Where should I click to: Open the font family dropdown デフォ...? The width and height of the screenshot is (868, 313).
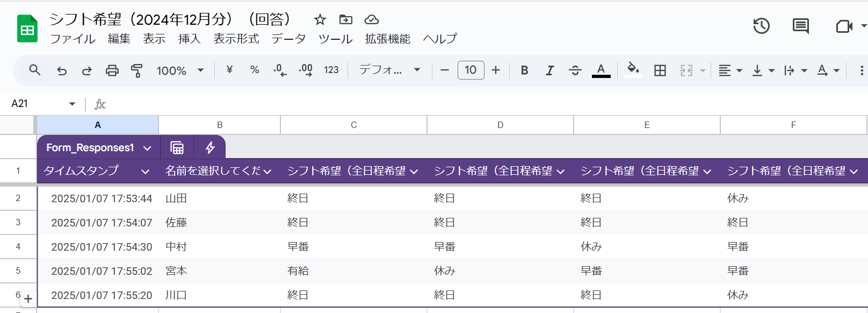pos(389,70)
